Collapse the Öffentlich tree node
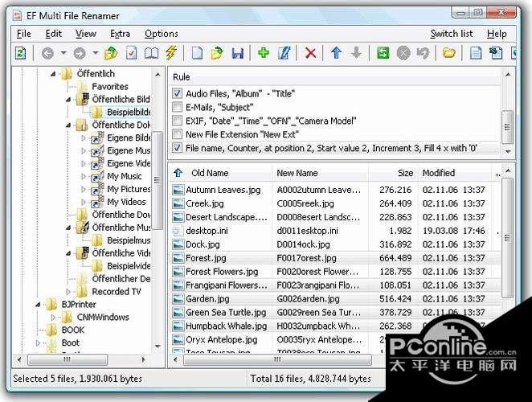The height and width of the screenshot is (402, 532). tap(53, 74)
